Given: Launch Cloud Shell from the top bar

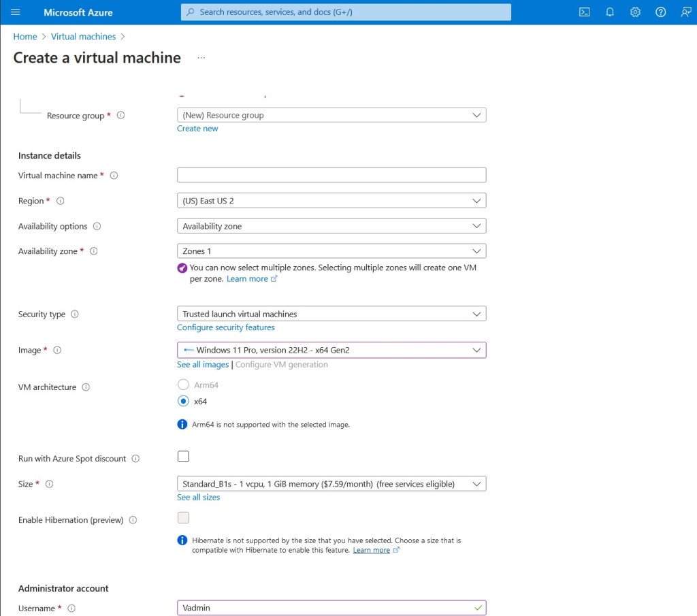Looking at the screenshot, I should pos(584,12).
